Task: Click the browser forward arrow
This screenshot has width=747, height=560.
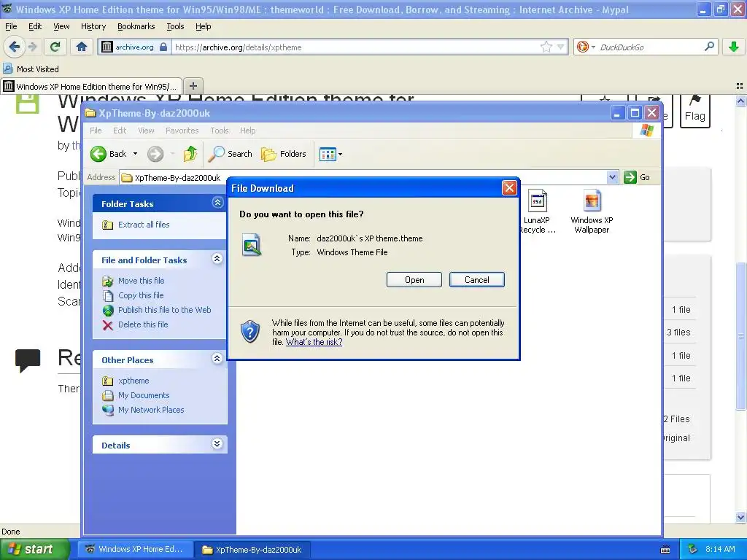Action: pos(32,47)
